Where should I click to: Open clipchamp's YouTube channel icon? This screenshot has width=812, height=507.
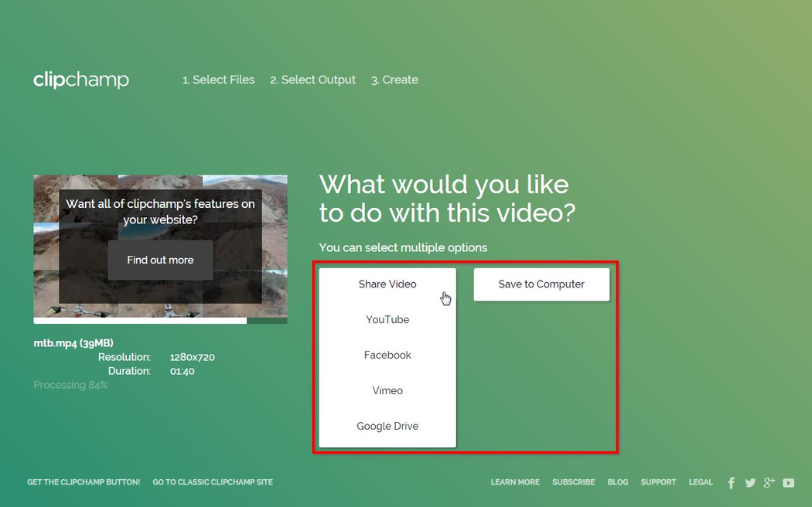coord(788,483)
